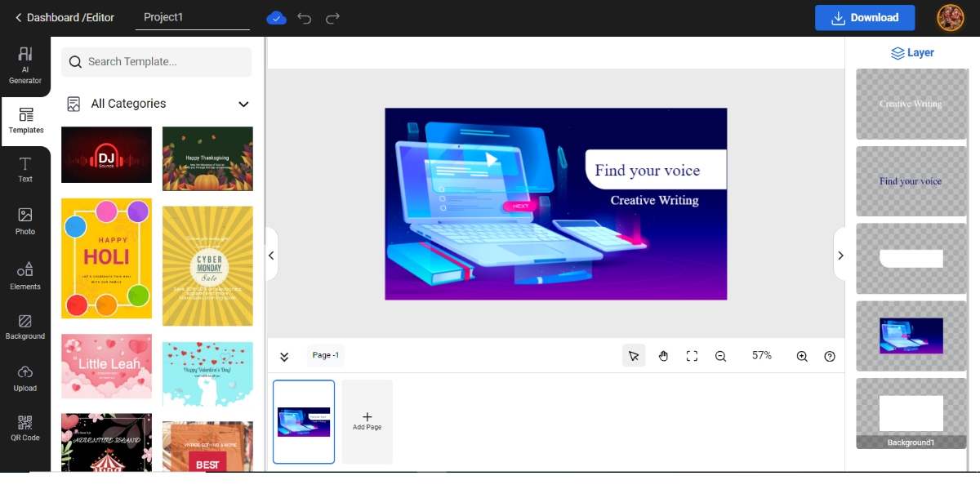Toggle the blue autosave switch
The width and height of the screenshot is (980, 498).
(276, 16)
